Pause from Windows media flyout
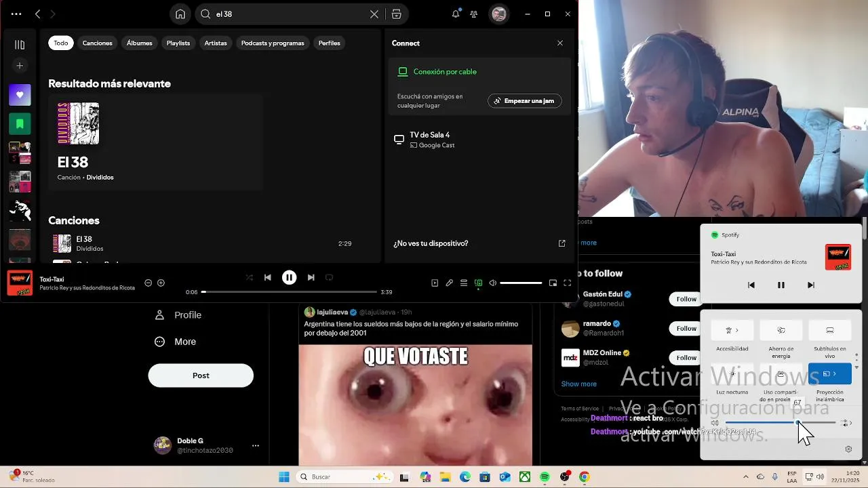This screenshot has width=868, height=488. coord(781,285)
